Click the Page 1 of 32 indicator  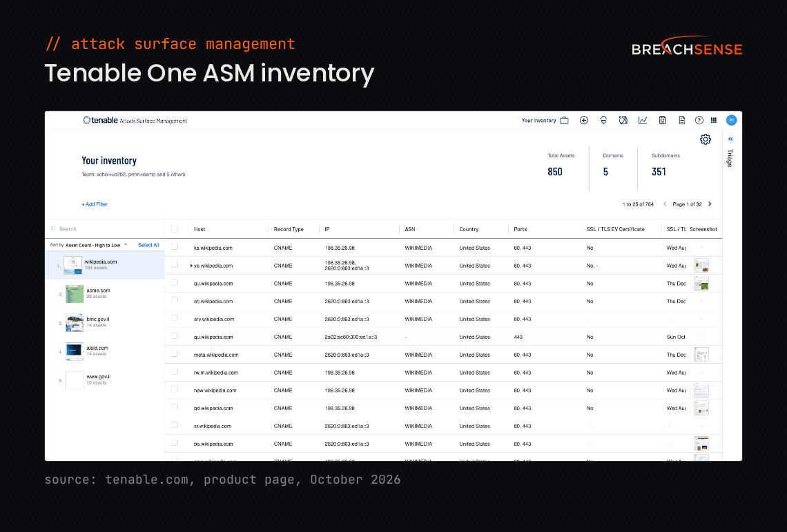[687, 204]
